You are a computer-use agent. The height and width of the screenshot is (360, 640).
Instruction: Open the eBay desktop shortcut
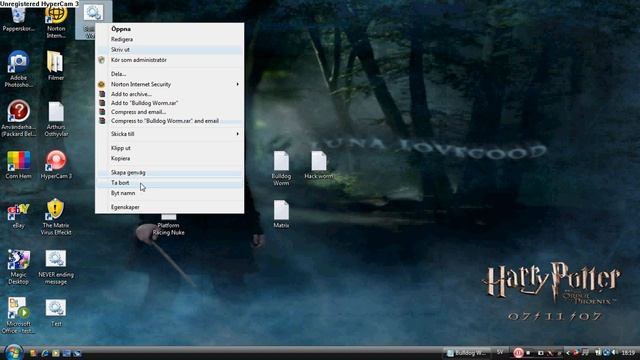(x=18, y=216)
